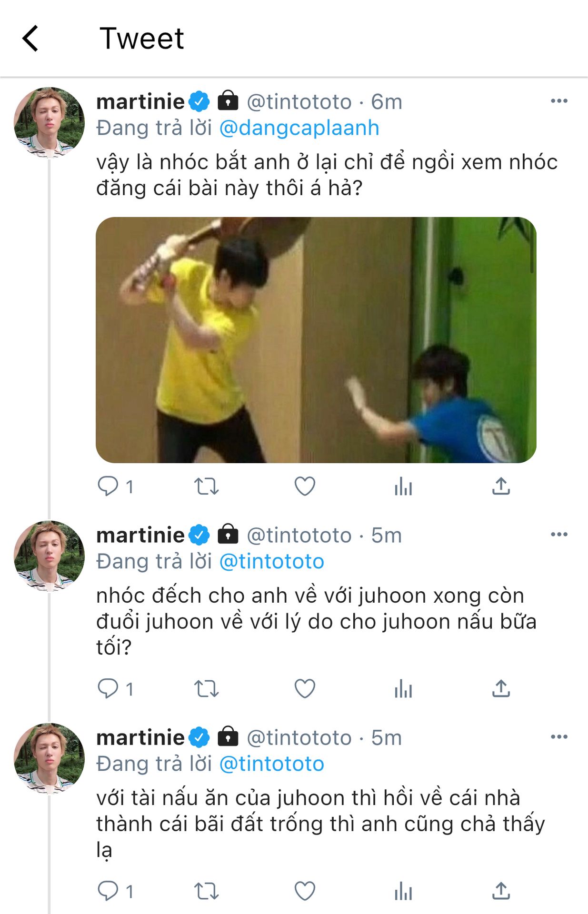Share the last tweet in thread
Image resolution: width=588 pixels, height=914 pixels.
[x=501, y=891]
